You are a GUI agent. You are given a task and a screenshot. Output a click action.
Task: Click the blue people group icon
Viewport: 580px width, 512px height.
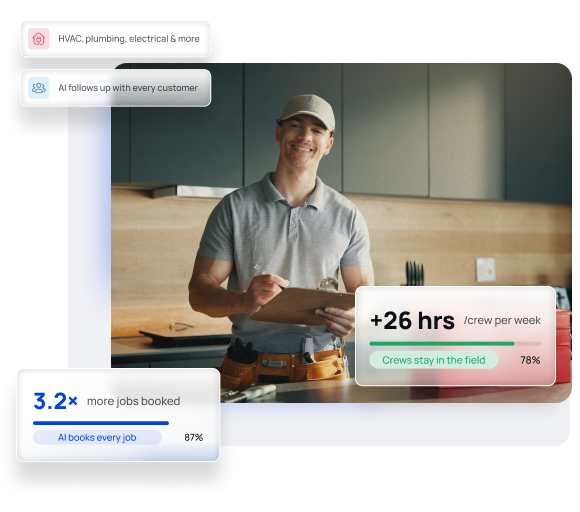[38, 88]
